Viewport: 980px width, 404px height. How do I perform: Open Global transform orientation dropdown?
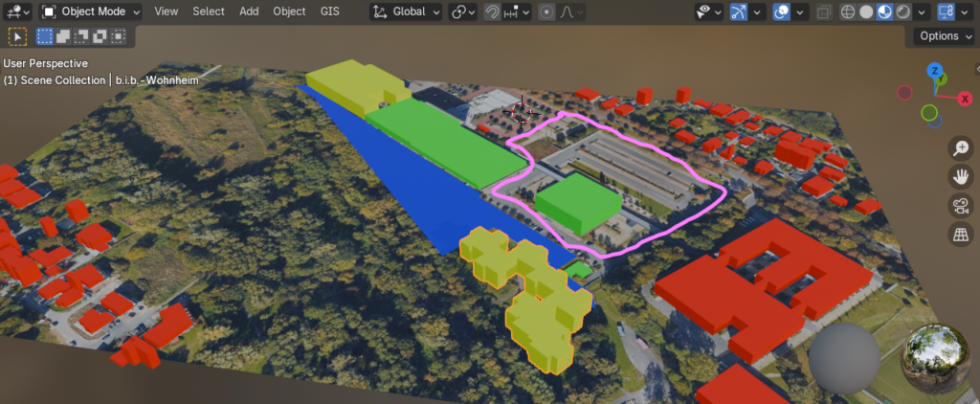pos(407,11)
